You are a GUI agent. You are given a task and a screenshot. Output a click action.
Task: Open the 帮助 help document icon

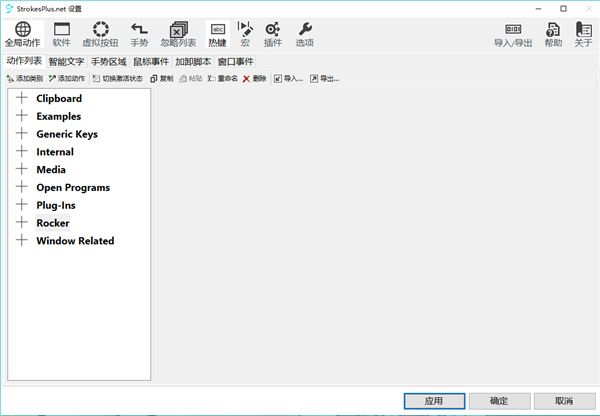click(553, 34)
